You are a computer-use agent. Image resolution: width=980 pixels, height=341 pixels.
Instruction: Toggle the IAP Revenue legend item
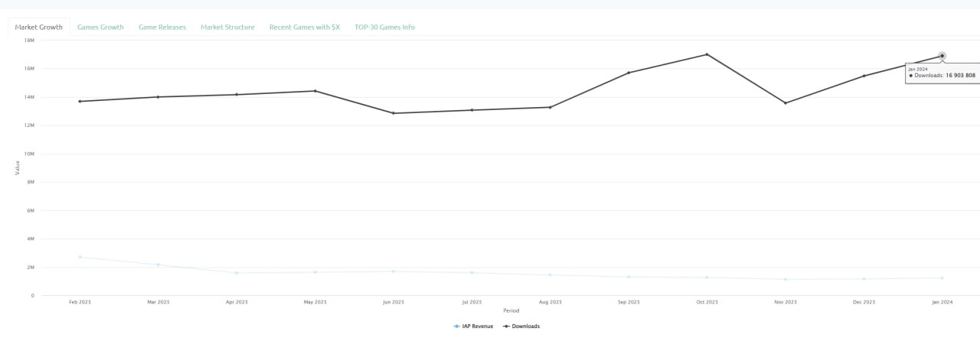point(474,326)
